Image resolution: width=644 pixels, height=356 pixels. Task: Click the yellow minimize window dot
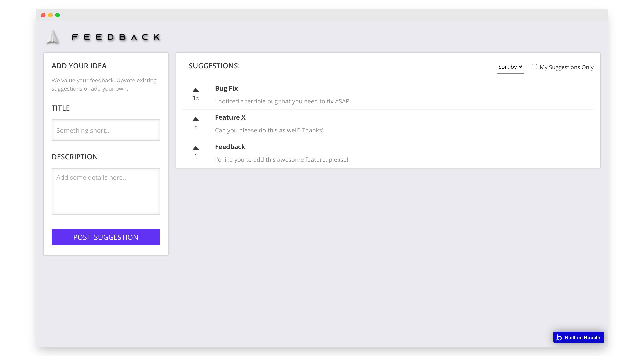tap(50, 15)
